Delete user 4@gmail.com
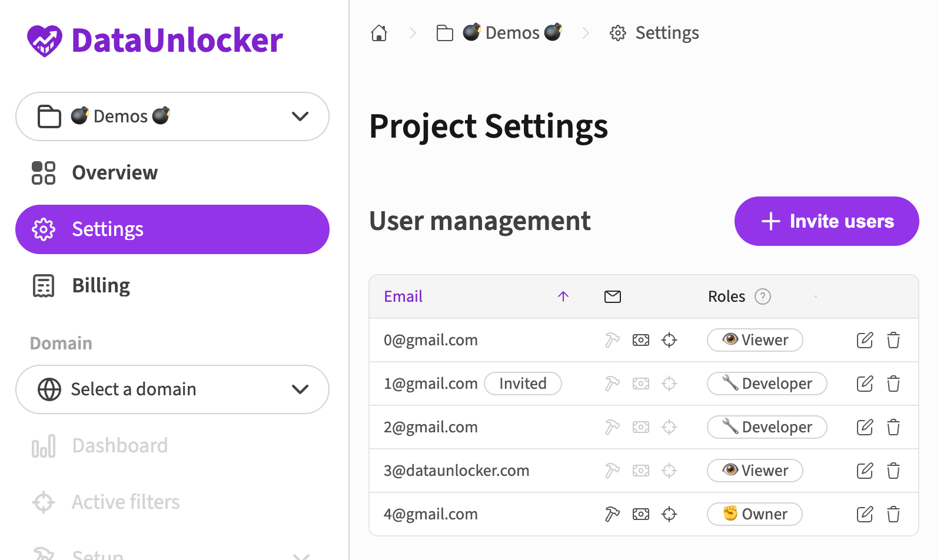This screenshot has height=560, width=937. 893,514
